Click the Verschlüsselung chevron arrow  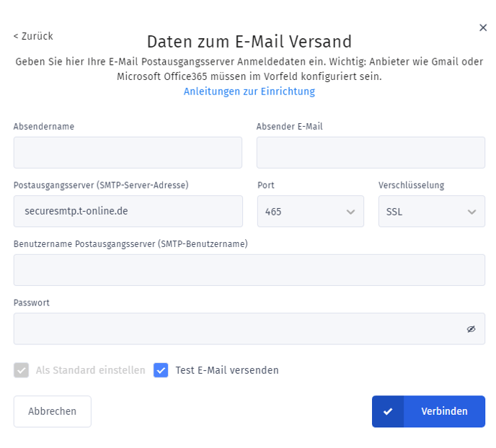(x=471, y=212)
